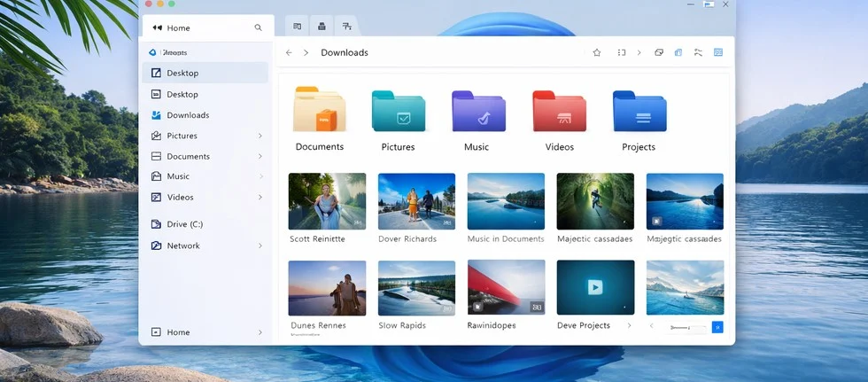Click the printer icon tab at top
This screenshot has height=382, width=868.
click(x=322, y=26)
